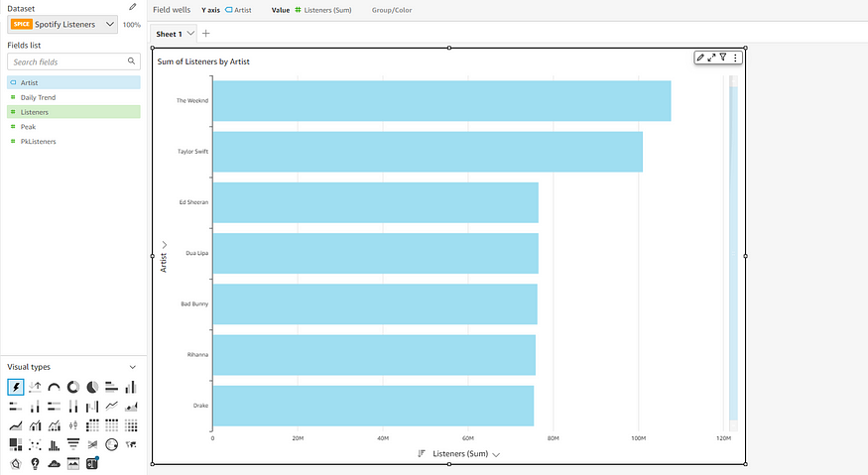Select the scatter plot visual type

[x=35, y=444]
